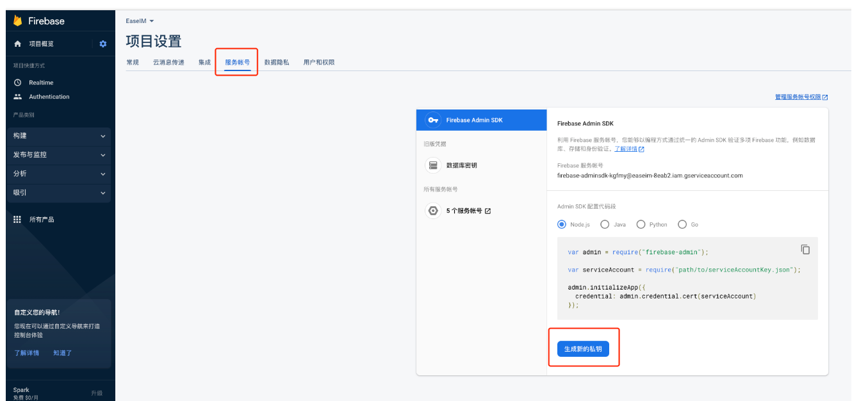868x401 pixels.
Task: Click the 所有产品 grid icon
Action: click(17, 219)
